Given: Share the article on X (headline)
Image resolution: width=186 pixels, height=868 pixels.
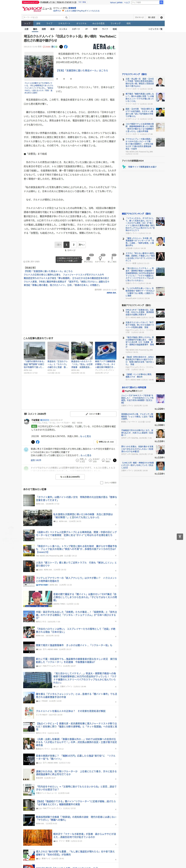Looking at the screenshot, I should point(61,47).
